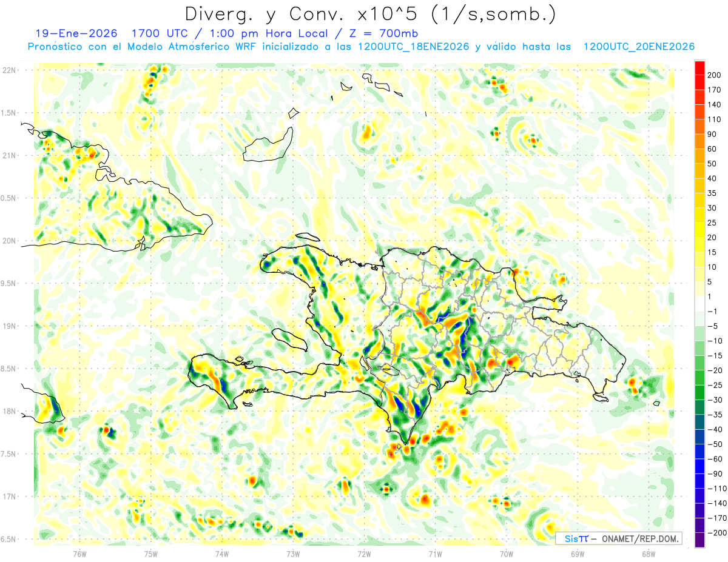Click the "21N" latitude label
This screenshot has height=562, width=728.
(8, 156)
